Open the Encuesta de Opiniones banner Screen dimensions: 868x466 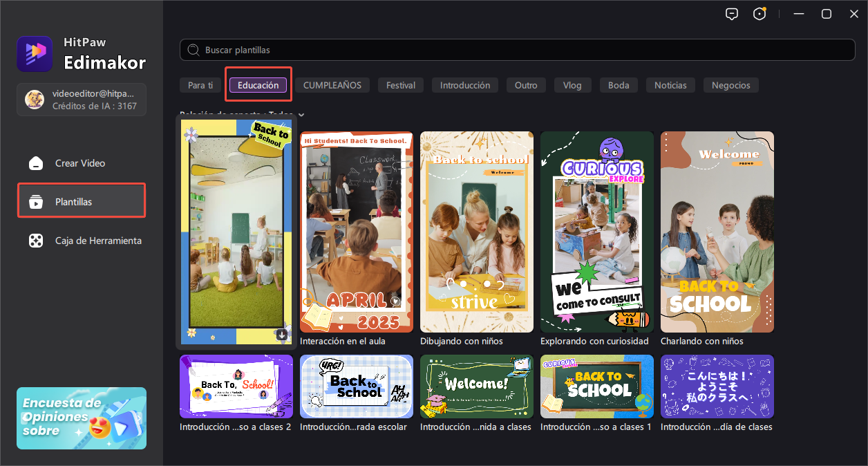click(82, 418)
